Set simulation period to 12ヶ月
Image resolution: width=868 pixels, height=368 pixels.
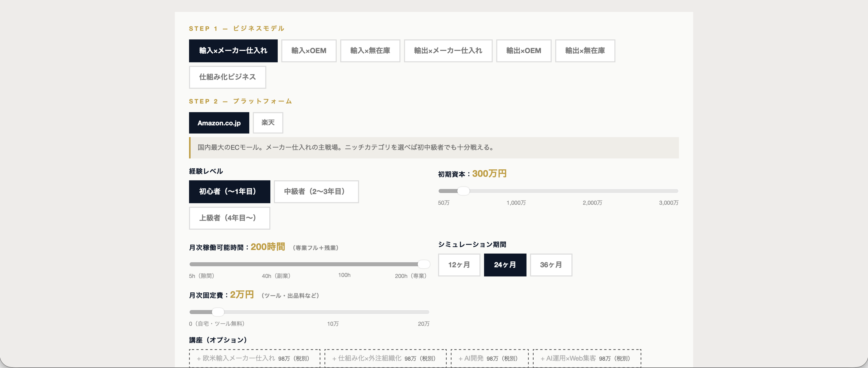[x=459, y=265]
